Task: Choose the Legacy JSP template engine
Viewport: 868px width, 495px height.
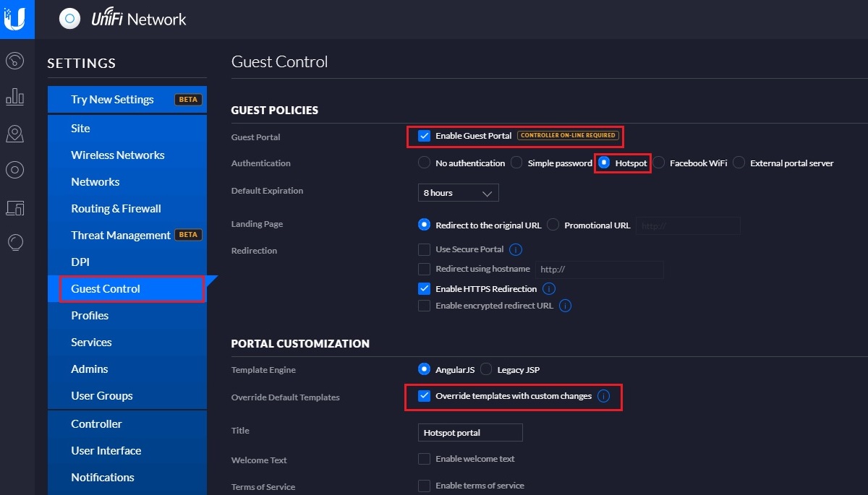Action: point(486,369)
